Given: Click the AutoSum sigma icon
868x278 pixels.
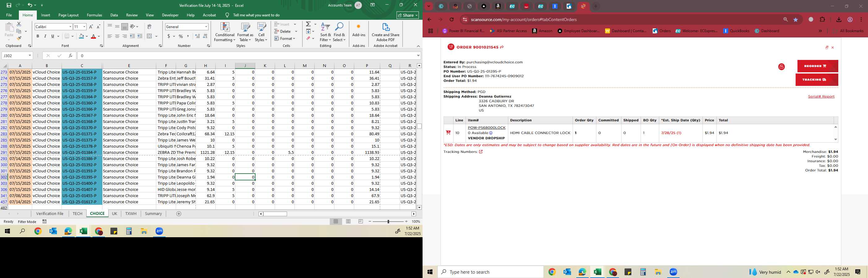Looking at the screenshot, I should tap(308, 24).
